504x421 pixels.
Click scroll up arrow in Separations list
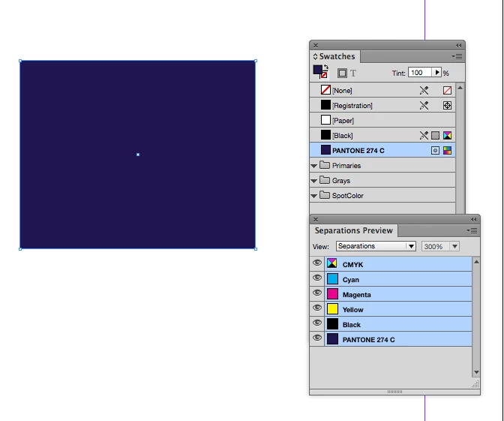476,262
